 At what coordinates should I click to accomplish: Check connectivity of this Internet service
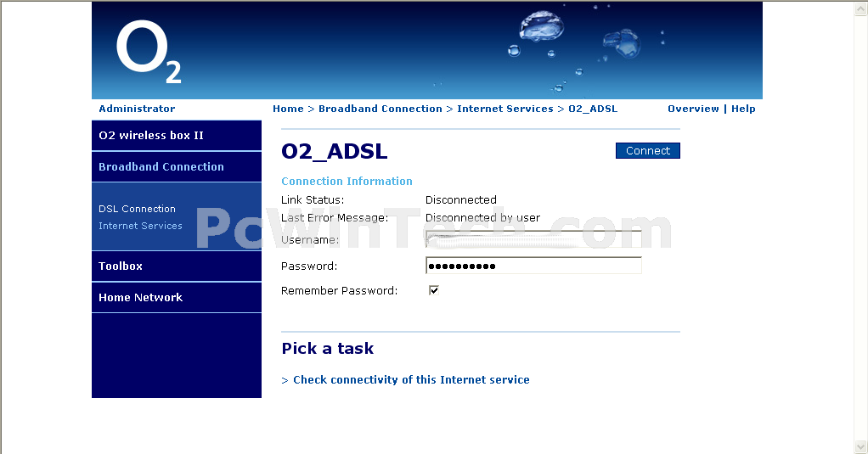pos(411,380)
